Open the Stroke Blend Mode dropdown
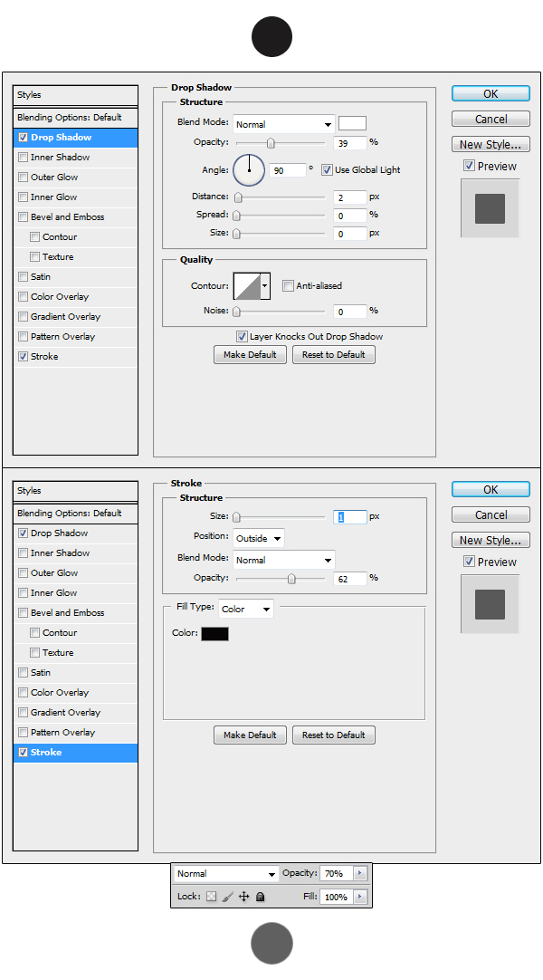The width and height of the screenshot is (543, 980). coord(284,560)
